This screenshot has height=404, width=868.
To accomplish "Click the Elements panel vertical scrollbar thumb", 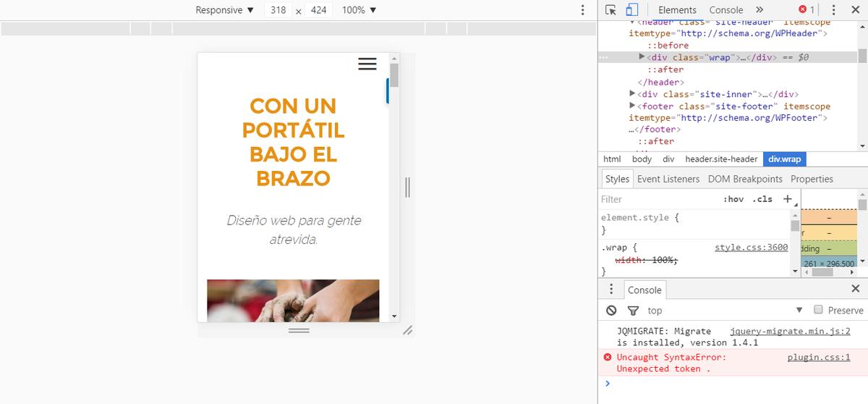I will tap(862, 56).
